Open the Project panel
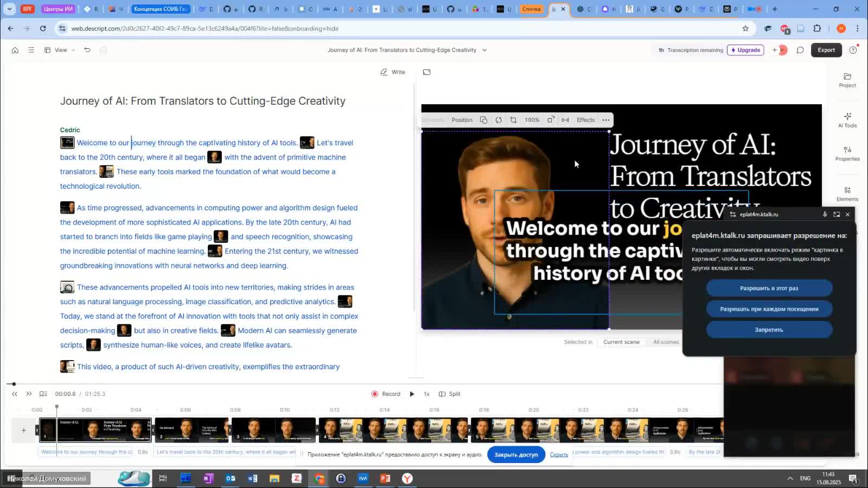Screen dimensions: 868x488 [847, 80]
